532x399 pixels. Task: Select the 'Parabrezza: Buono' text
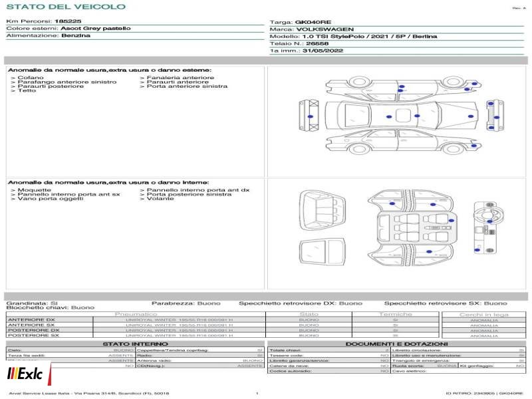[x=186, y=303]
